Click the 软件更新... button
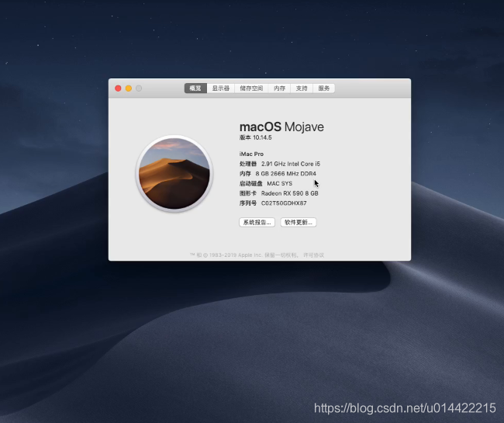This screenshot has height=423, width=504. pos(299,222)
